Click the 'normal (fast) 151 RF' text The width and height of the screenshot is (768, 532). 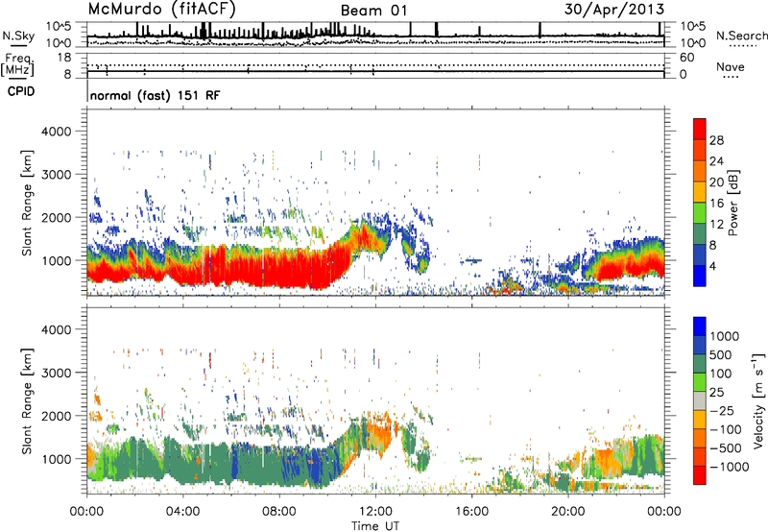click(x=156, y=95)
